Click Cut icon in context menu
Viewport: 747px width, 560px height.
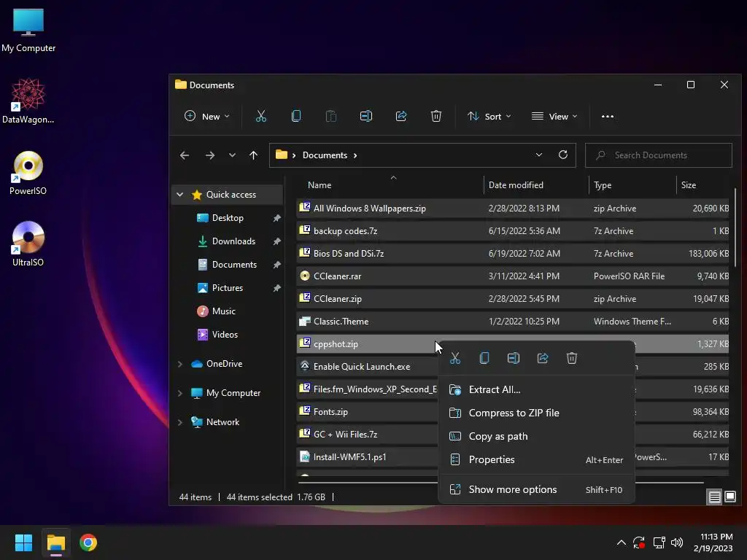pyautogui.click(x=455, y=358)
